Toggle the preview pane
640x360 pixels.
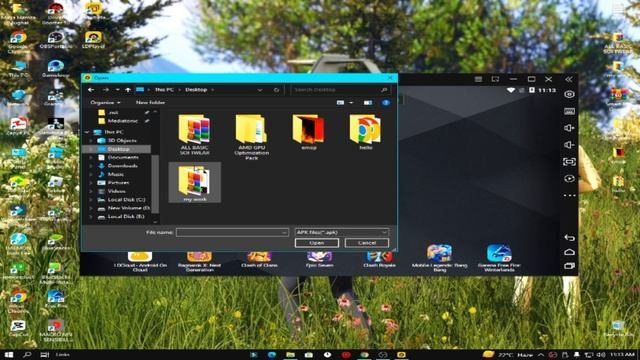(368, 103)
